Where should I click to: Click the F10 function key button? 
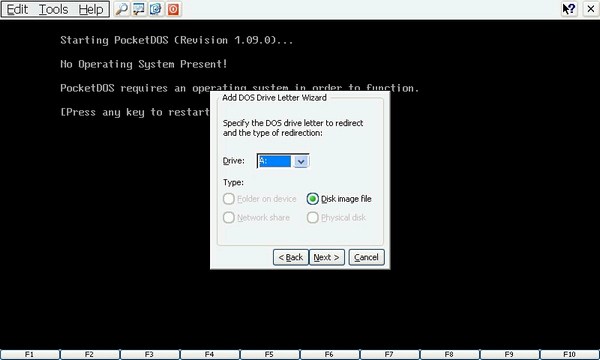tap(570, 355)
